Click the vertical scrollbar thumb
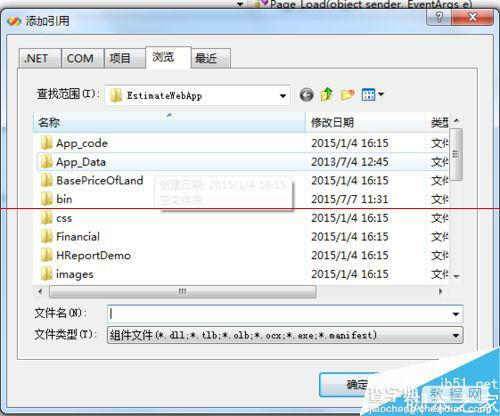 [456, 154]
